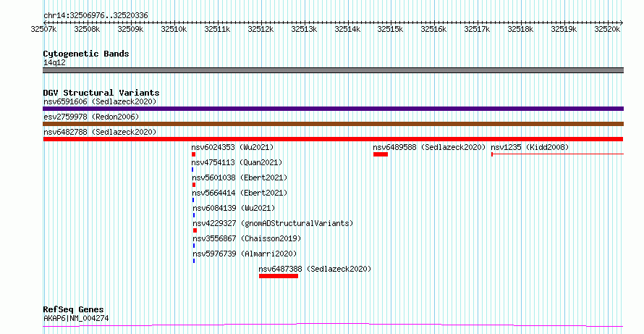Click blue marker under nsv5664414
The width and height of the screenshot is (644, 334).
click(x=193, y=200)
